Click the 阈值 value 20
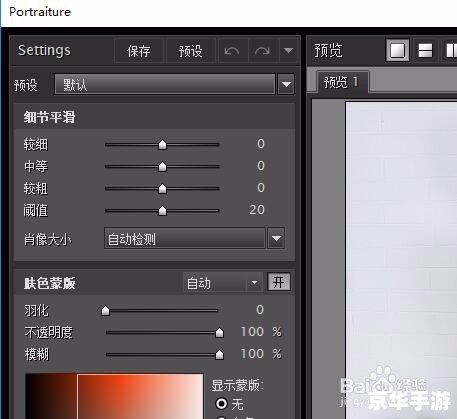This screenshot has height=419, width=457. (257, 210)
